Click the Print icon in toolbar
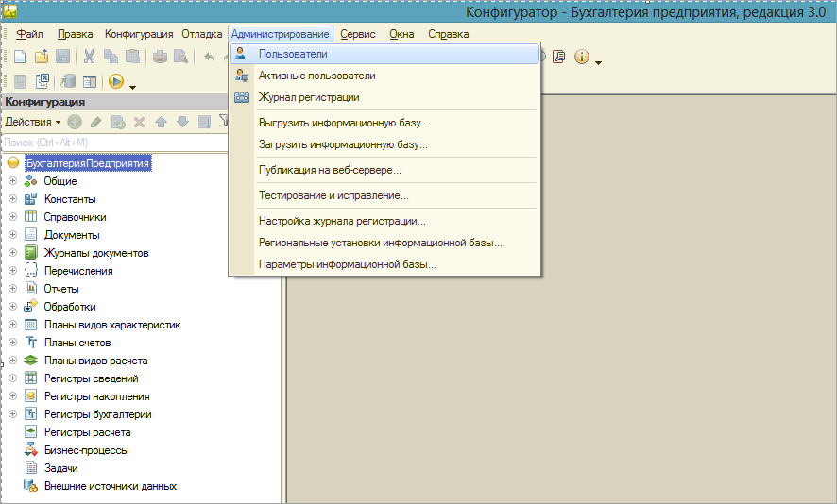 (x=160, y=57)
